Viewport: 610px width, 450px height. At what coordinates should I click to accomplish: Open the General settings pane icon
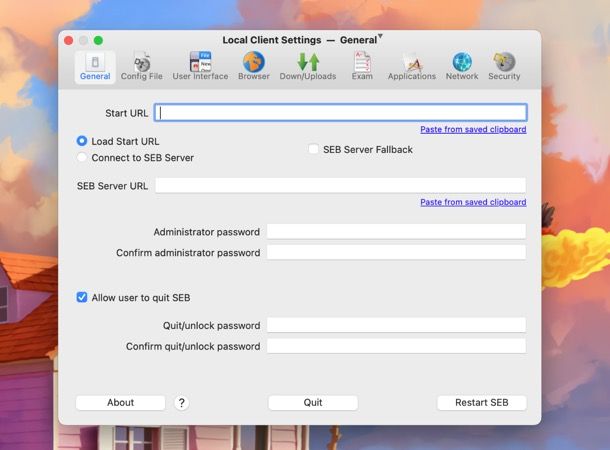pyautogui.click(x=95, y=67)
